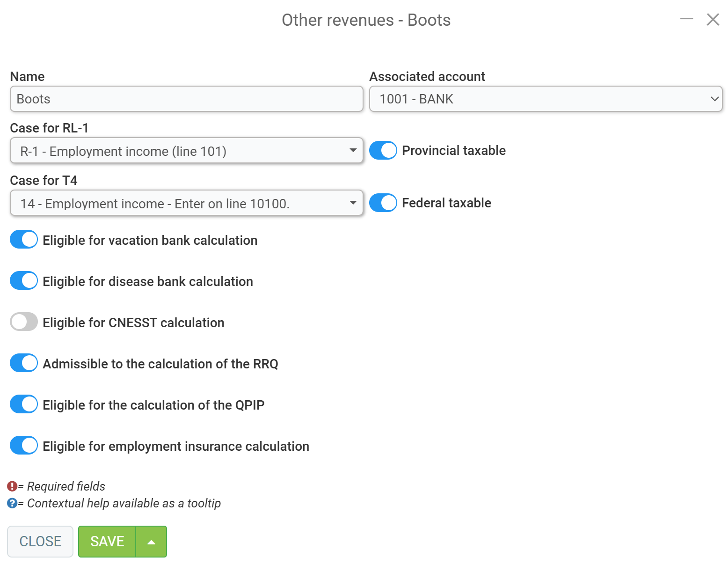This screenshot has height=565, width=728.
Task: Open the Case for T4 dropdown
Action: 187,203
